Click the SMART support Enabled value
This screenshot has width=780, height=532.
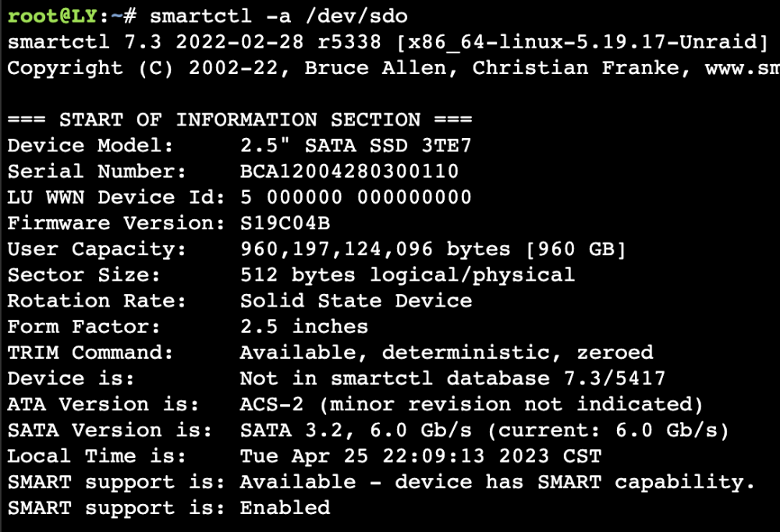point(285,508)
